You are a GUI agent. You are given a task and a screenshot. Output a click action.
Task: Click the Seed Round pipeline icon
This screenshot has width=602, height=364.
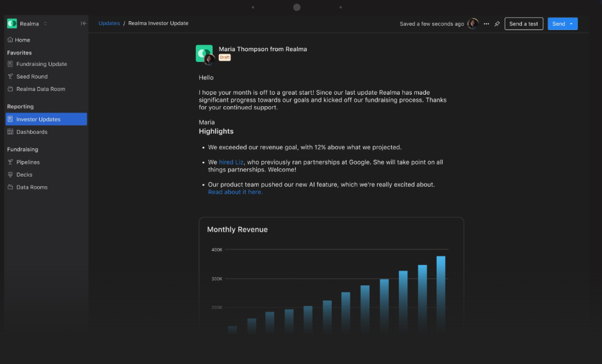(10, 76)
